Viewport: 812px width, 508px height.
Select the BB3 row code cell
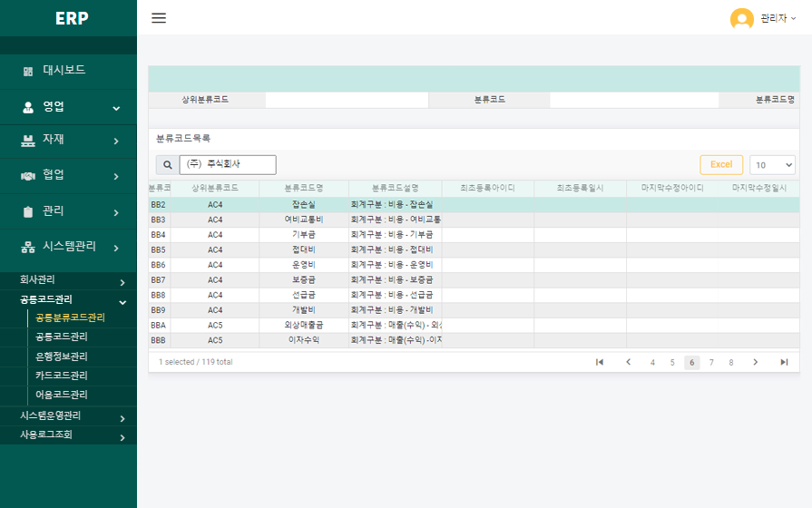point(160,220)
